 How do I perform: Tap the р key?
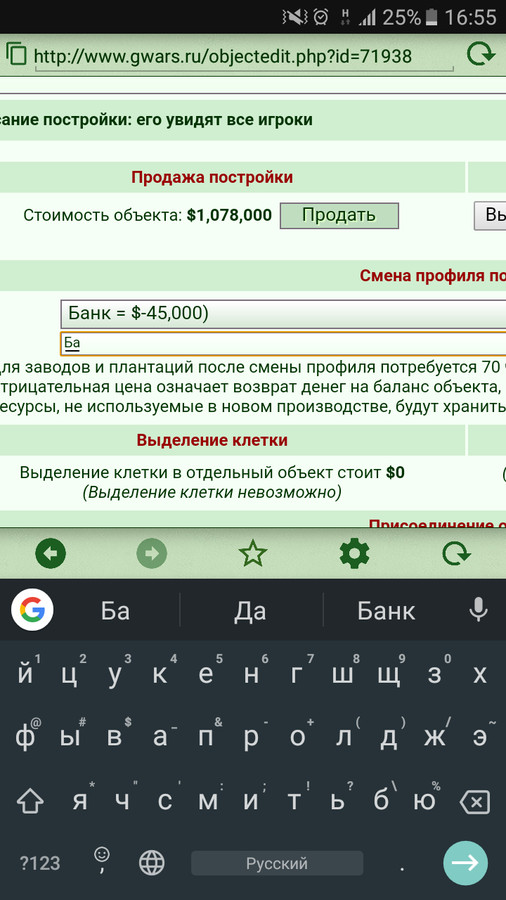251,738
